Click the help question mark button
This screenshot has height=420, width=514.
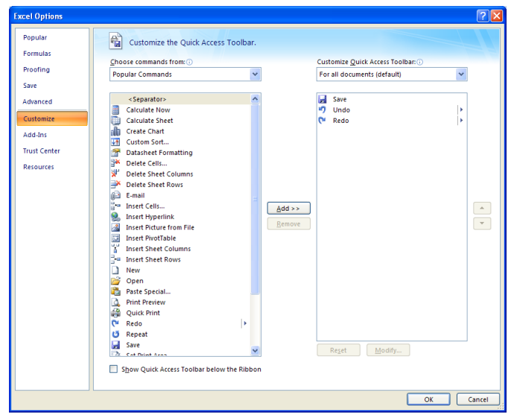[483, 16]
